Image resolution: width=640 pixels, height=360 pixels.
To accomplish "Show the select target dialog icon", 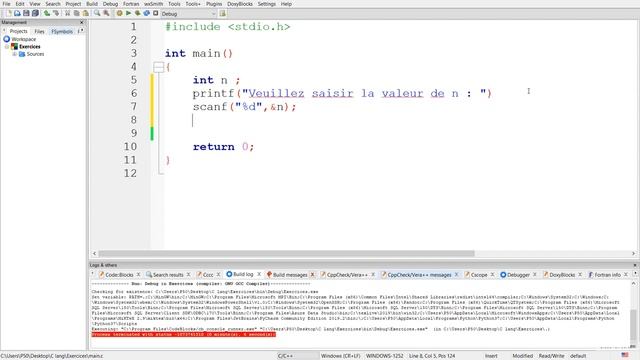I will coord(222,13).
